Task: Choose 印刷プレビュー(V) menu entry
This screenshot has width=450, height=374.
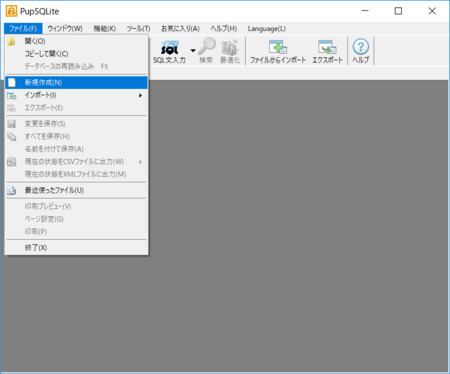Action: [x=76, y=206]
